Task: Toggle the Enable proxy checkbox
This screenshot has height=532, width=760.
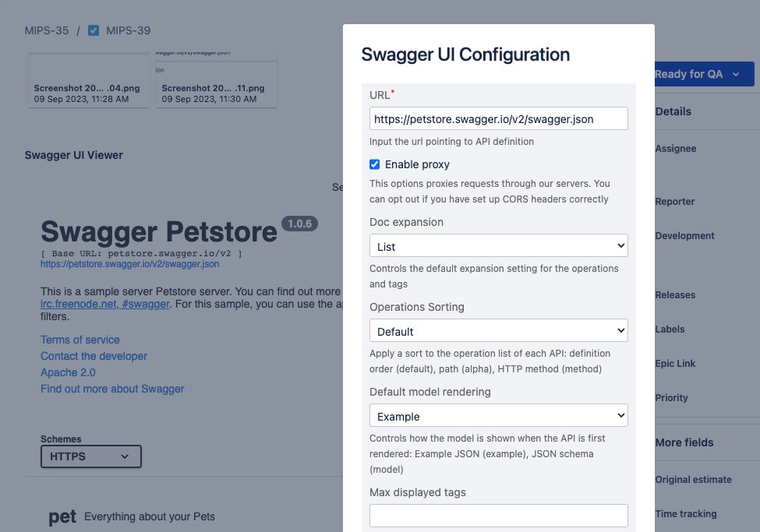Action: click(x=375, y=164)
